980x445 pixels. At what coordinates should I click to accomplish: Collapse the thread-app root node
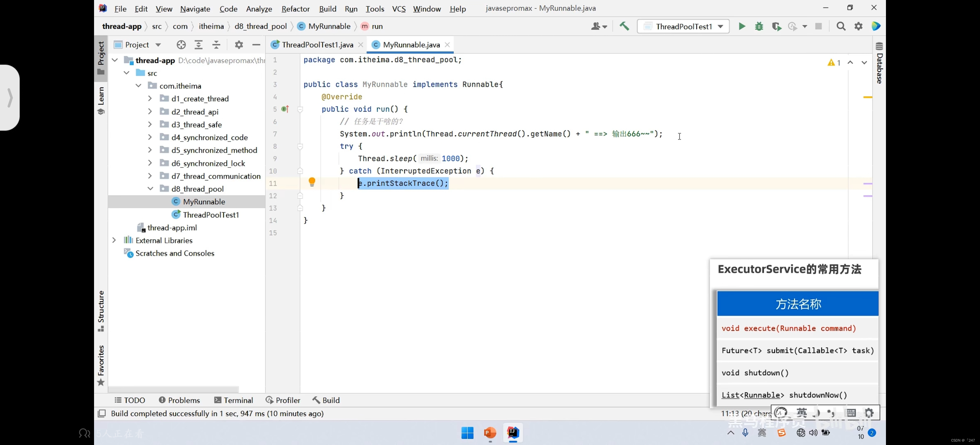pos(114,60)
